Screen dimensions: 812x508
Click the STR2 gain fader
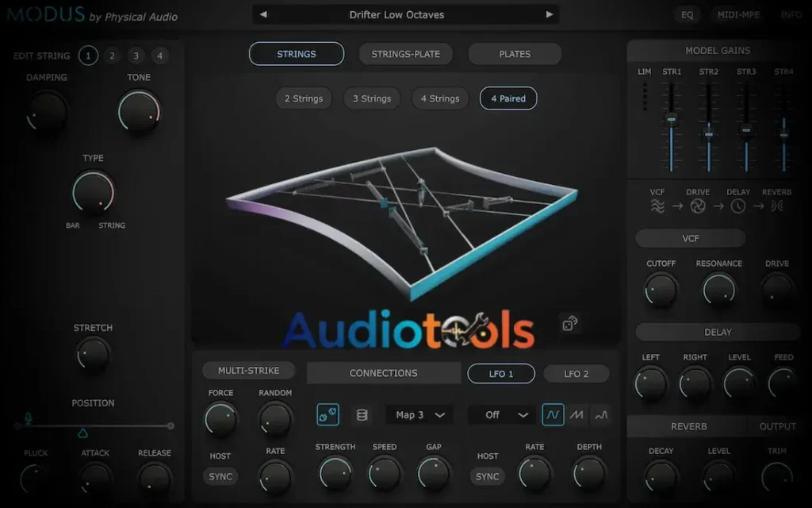point(709,134)
